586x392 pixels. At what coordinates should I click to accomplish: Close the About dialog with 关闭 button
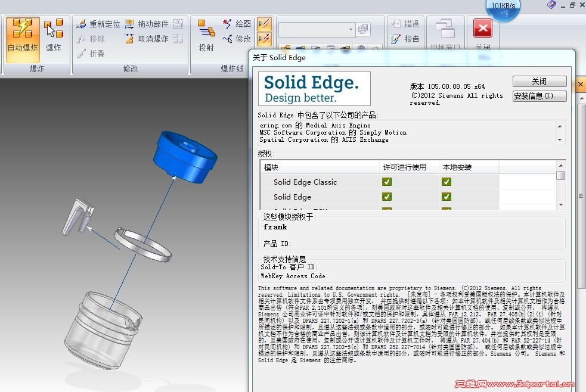click(x=540, y=82)
